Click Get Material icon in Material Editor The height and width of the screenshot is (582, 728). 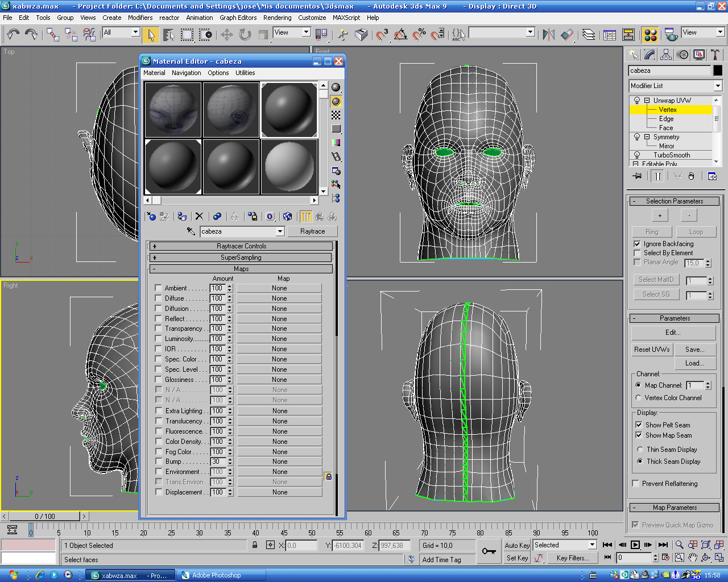coord(151,217)
